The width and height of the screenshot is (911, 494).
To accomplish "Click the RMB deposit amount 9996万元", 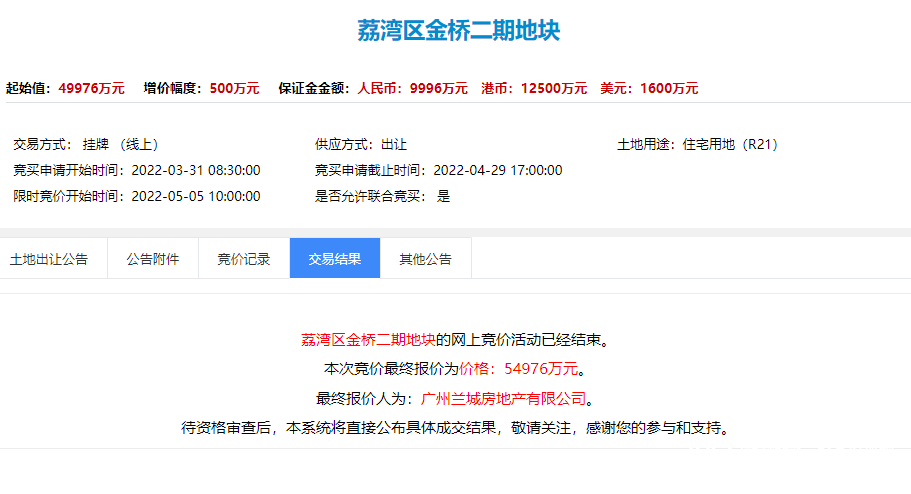I will [438, 88].
